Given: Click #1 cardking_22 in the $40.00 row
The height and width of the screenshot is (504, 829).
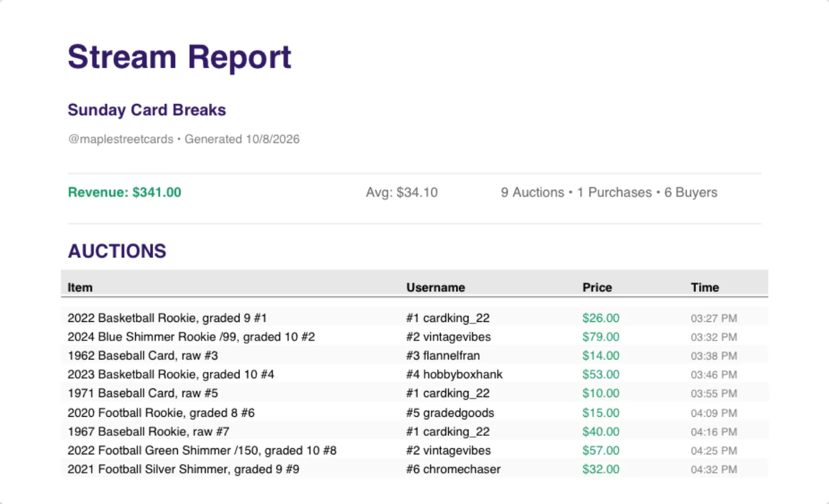Looking at the screenshot, I should click(x=448, y=431).
